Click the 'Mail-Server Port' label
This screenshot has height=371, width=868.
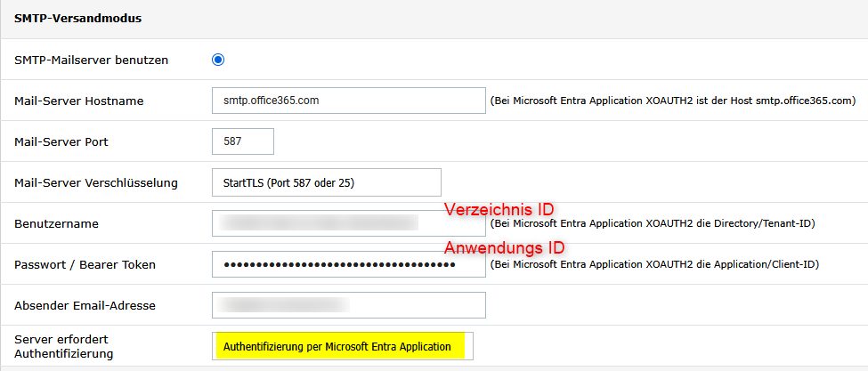(x=65, y=141)
